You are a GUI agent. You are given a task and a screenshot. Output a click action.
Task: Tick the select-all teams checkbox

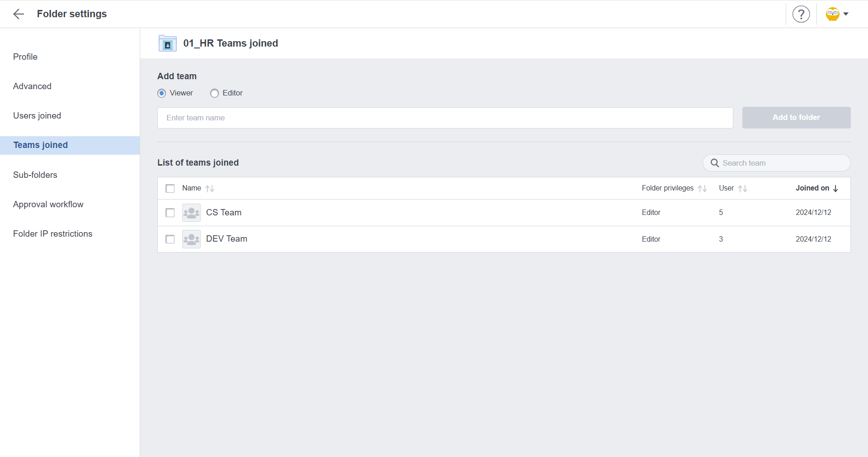pyautogui.click(x=170, y=189)
